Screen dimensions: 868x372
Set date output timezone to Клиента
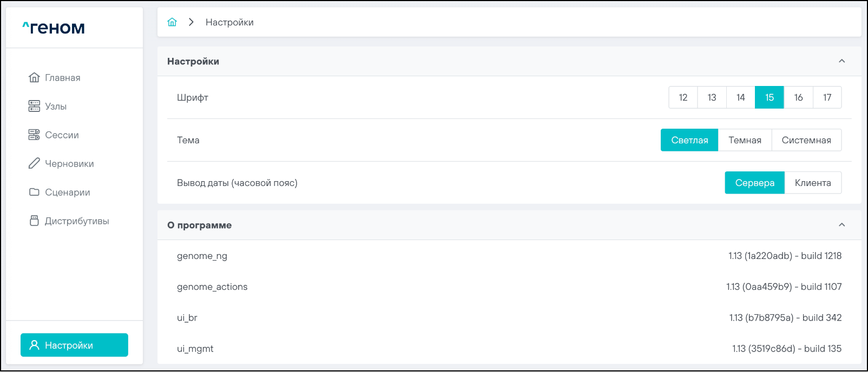pos(812,183)
